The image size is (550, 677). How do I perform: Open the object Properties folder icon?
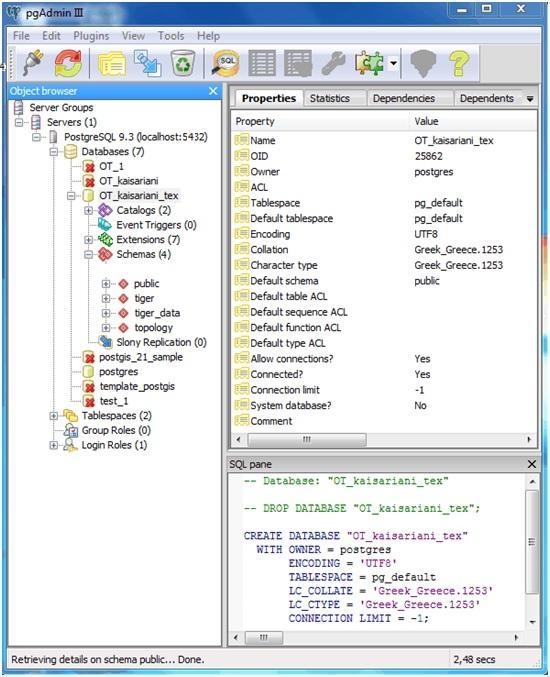tap(111, 64)
